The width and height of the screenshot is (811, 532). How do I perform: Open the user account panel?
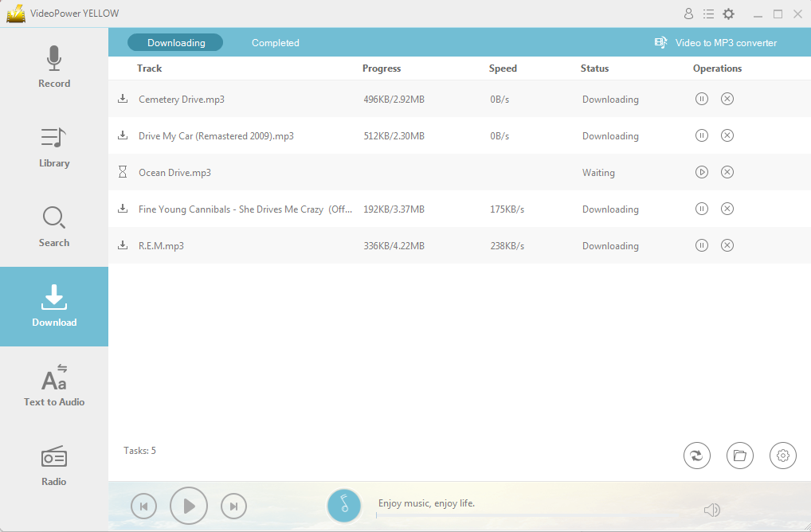pos(688,14)
